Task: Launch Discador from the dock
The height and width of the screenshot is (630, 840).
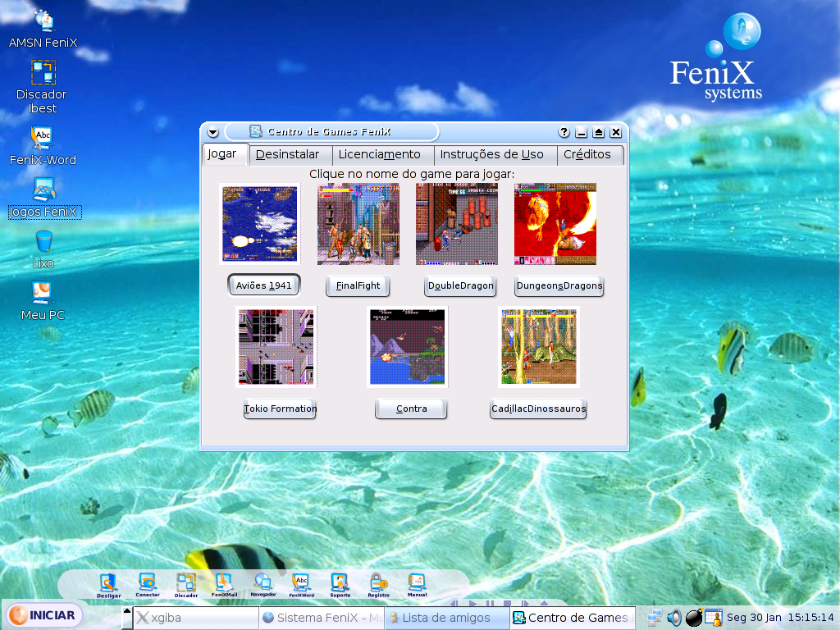Action: (x=186, y=585)
